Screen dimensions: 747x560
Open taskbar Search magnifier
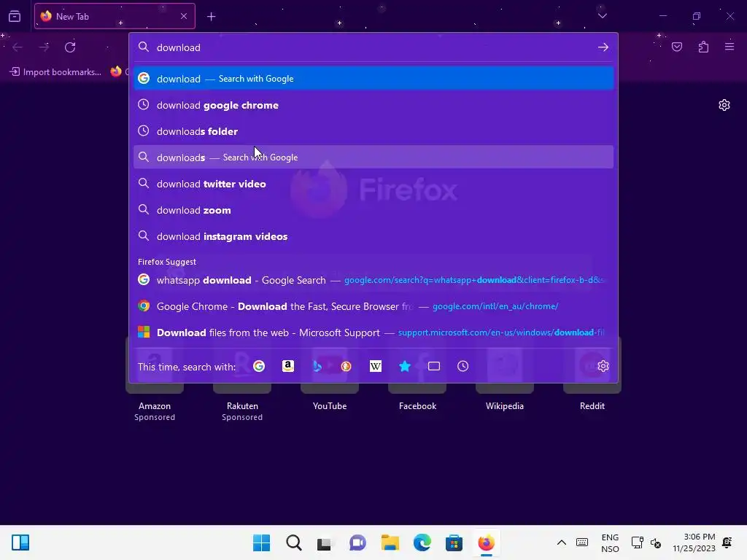(x=293, y=542)
